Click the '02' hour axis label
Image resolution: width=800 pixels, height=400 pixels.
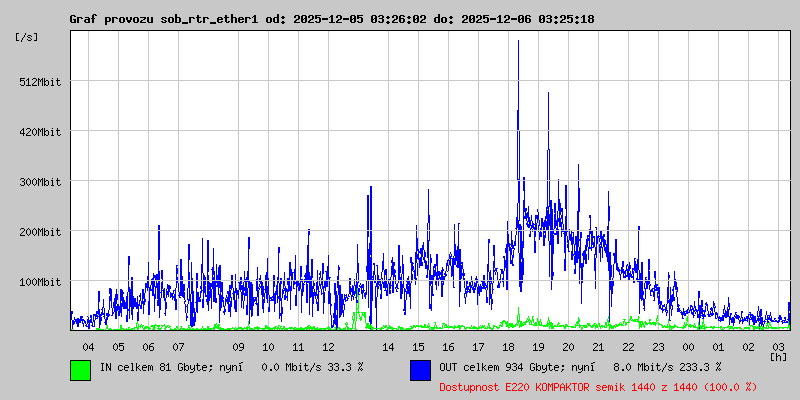click(748, 347)
